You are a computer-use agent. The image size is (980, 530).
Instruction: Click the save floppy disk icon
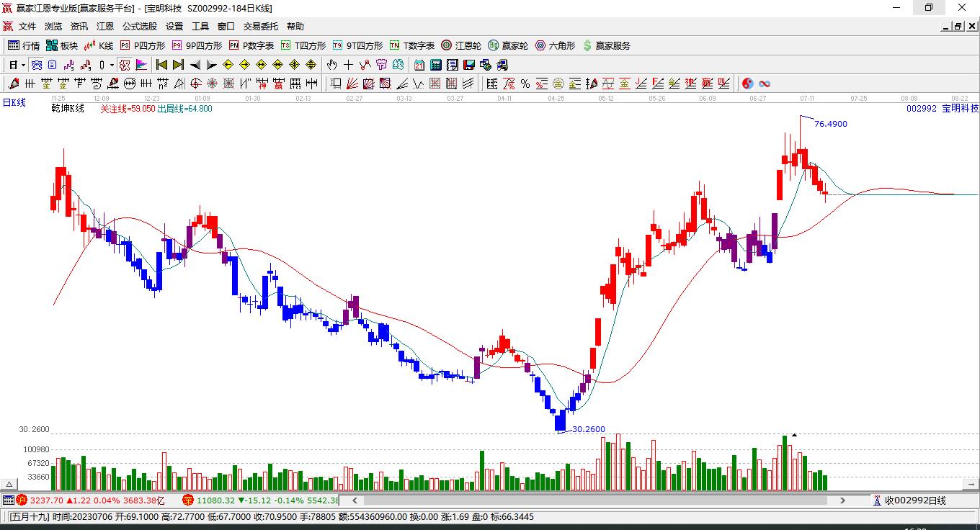coord(469,65)
